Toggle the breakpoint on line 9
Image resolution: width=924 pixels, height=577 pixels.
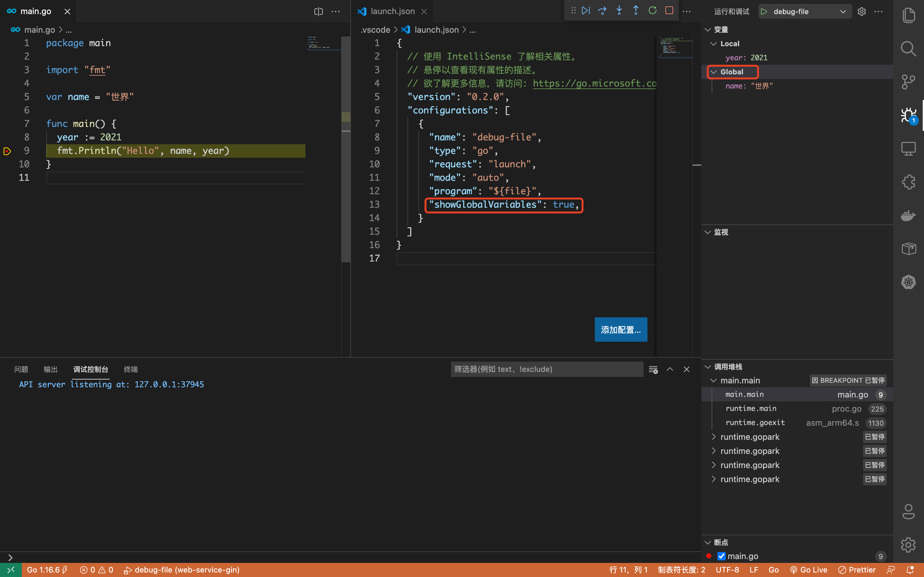pyautogui.click(x=7, y=151)
